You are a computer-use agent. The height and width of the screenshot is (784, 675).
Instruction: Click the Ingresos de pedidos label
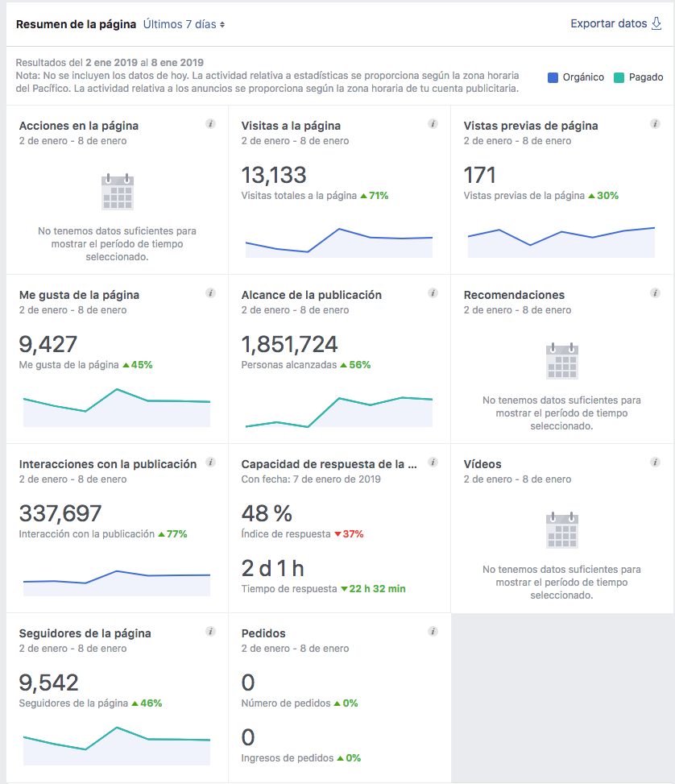287,758
